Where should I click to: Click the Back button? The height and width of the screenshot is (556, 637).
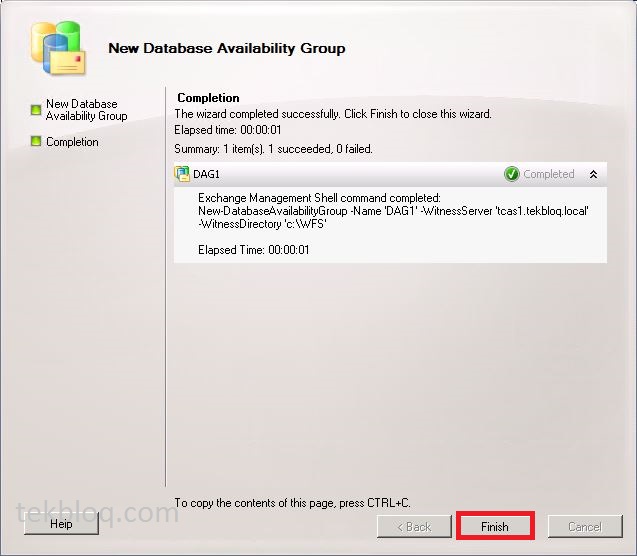tap(414, 526)
